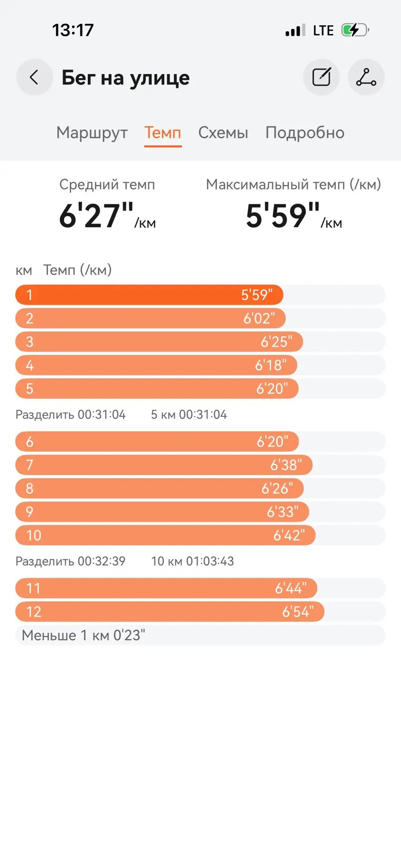Screen dimensions: 401x868
Task: Tap the battery charging indicator
Action: pos(355,30)
